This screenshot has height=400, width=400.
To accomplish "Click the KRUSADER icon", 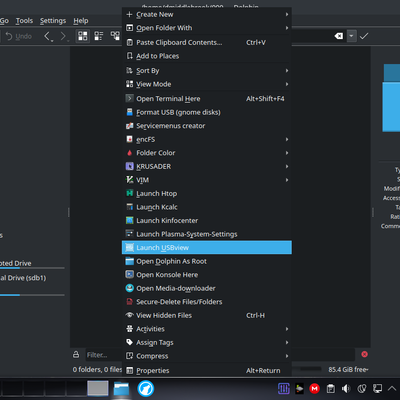I will click(x=129, y=166).
